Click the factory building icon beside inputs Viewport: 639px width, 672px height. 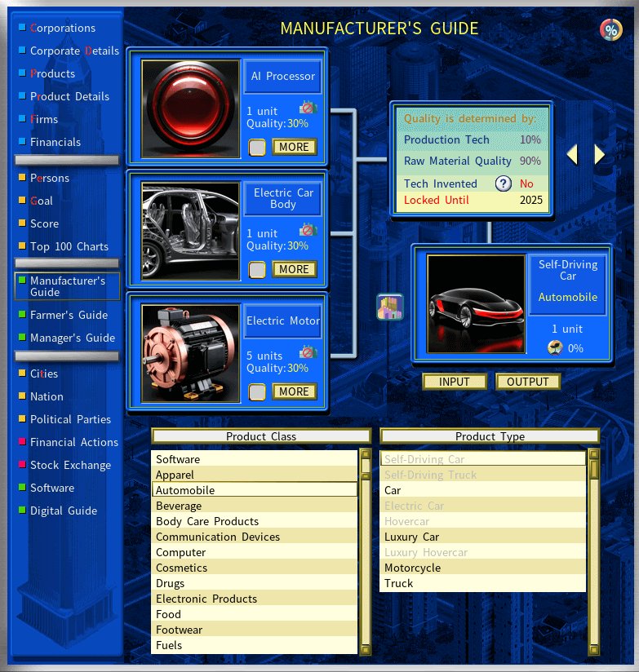[x=389, y=307]
